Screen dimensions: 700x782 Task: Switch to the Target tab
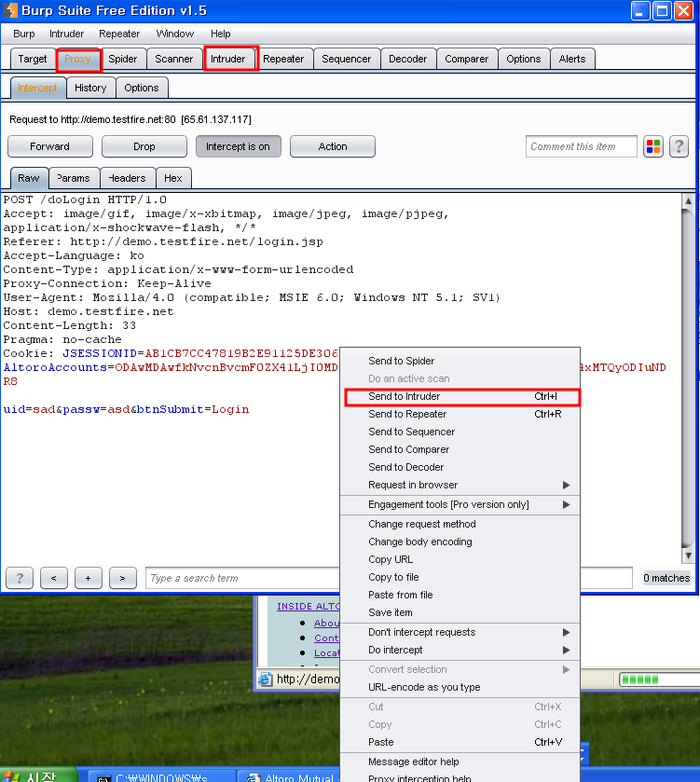(33, 59)
